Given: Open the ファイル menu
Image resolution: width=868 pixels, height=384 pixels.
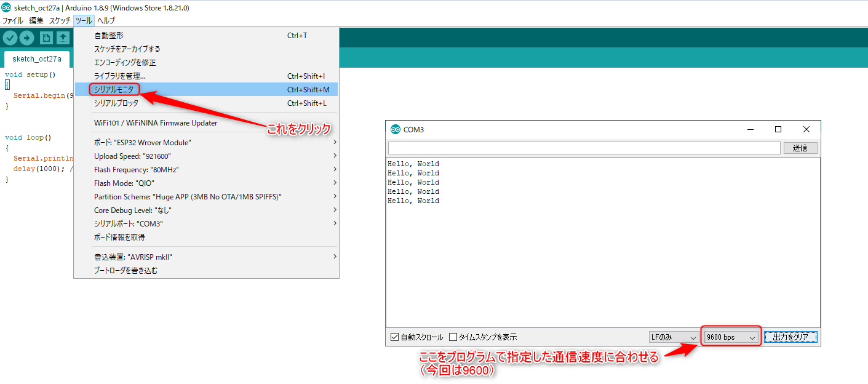Looking at the screenshot, I should pyautogui.click(x=13, y=20).
